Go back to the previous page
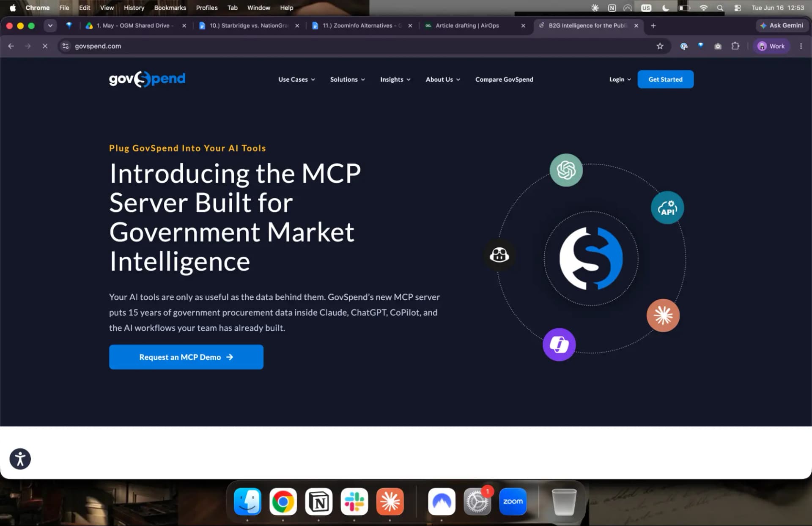812x526 pixels. tap(11, 46)
